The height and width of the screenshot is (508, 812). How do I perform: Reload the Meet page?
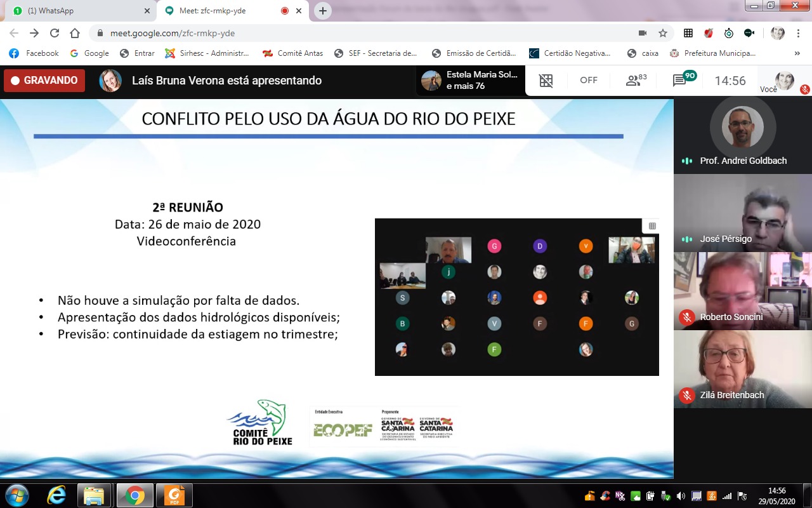(55, 33)
